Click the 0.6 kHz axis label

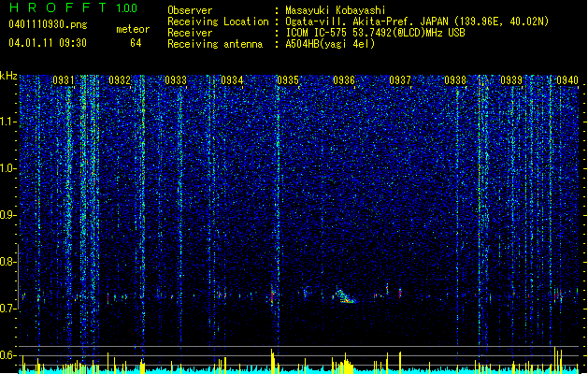click(8, 355)
